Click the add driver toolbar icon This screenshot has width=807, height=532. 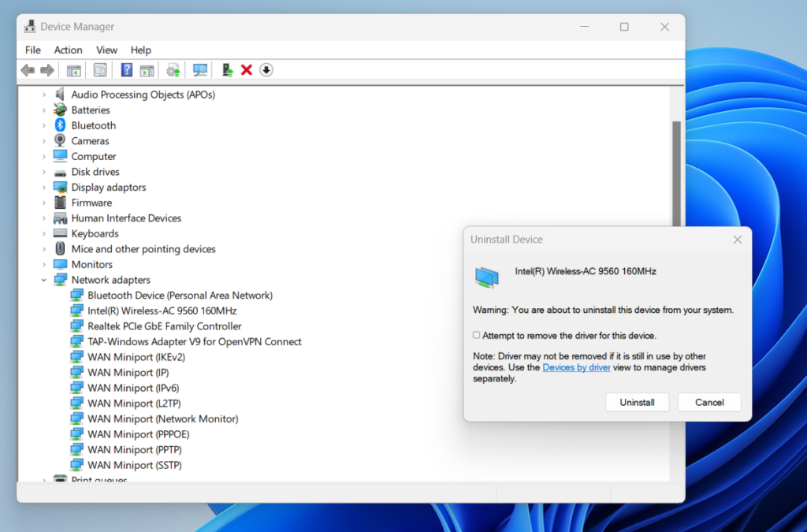click(x=227, y=70)
